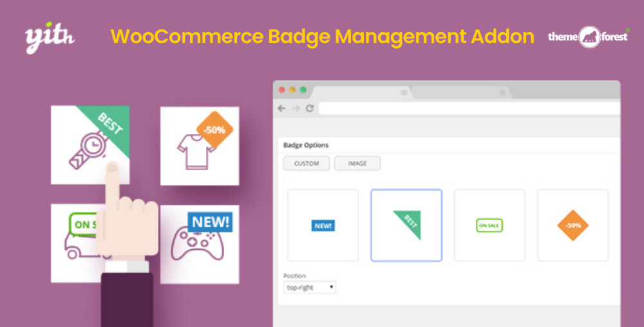Select the game controller tile with NEW! badge
The width and height of the screenshot is (644, 327).
200,245
